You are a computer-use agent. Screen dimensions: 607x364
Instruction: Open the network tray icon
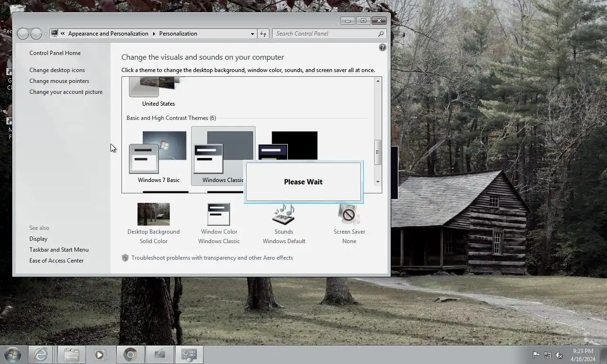tap(548, 355)
